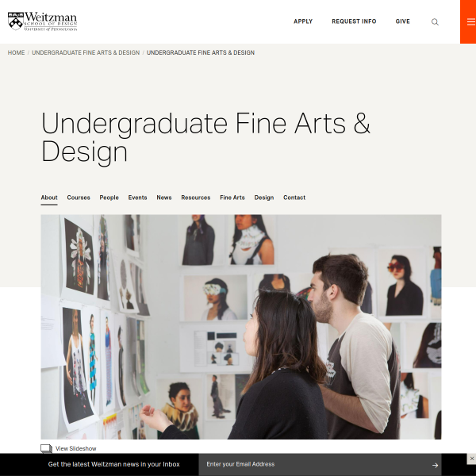The width and height of the screenshot is (476, 476).
Task: Switch to the Courses tab
Action: click(x=79, y=198)
